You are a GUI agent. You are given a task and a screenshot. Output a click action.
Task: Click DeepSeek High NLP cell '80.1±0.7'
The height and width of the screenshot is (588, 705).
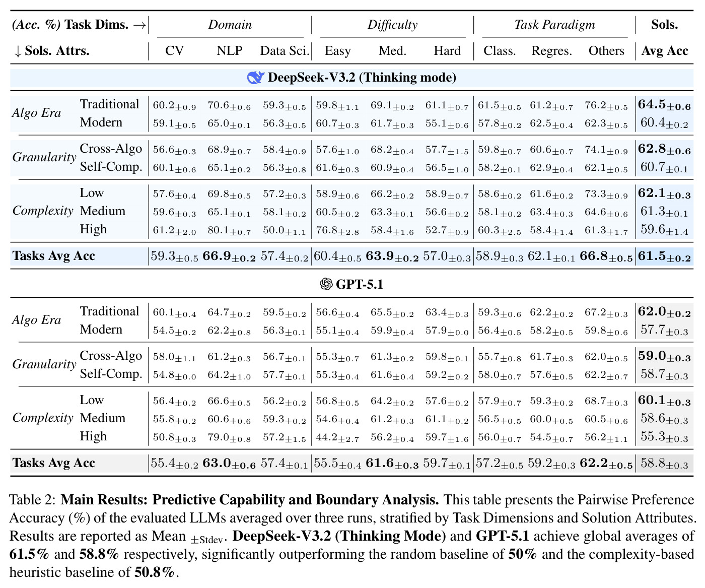[229, 230]
